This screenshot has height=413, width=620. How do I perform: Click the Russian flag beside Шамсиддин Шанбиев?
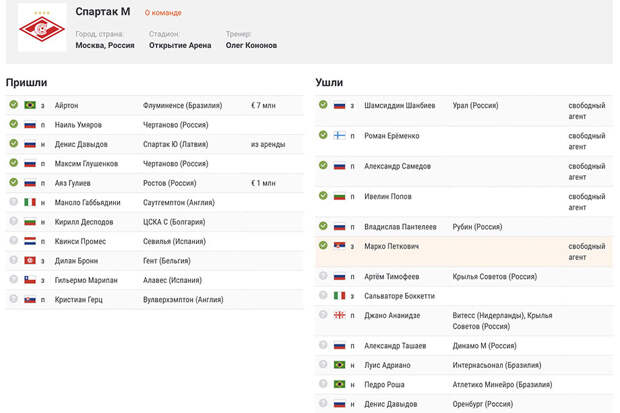(340, 105)
